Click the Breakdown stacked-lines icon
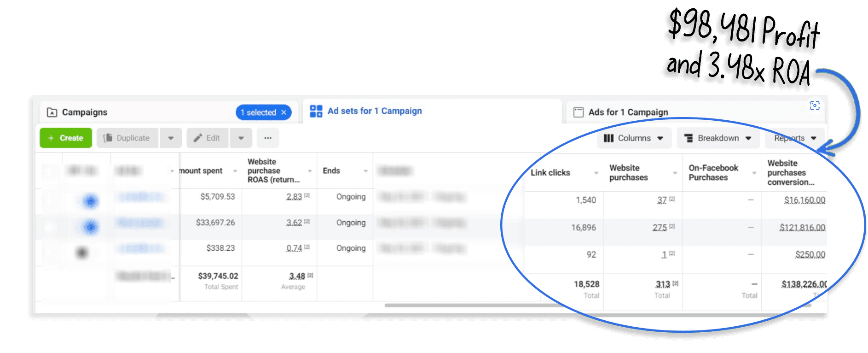 tap(689, 138)
